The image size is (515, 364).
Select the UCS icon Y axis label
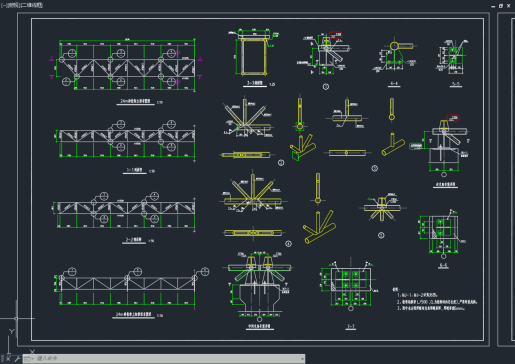pyautogui.click(x=11, y=331)
